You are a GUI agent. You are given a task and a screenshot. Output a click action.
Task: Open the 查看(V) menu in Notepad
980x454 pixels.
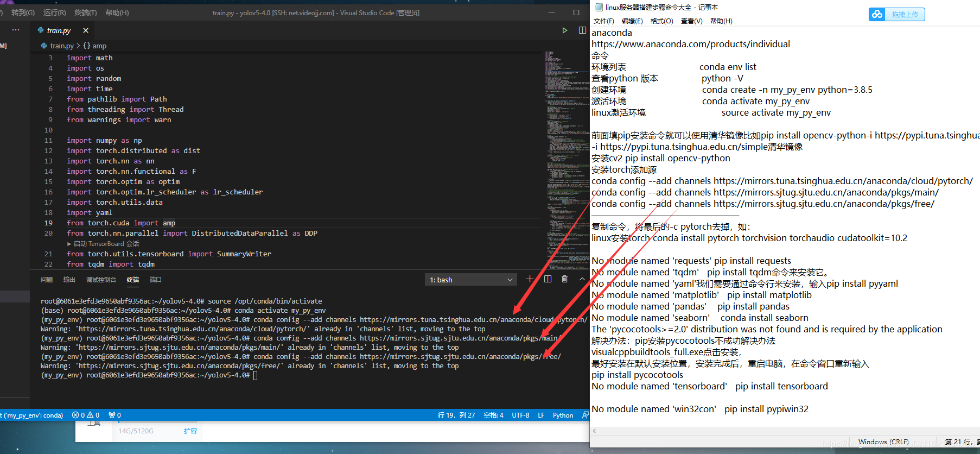coord(692,21)
